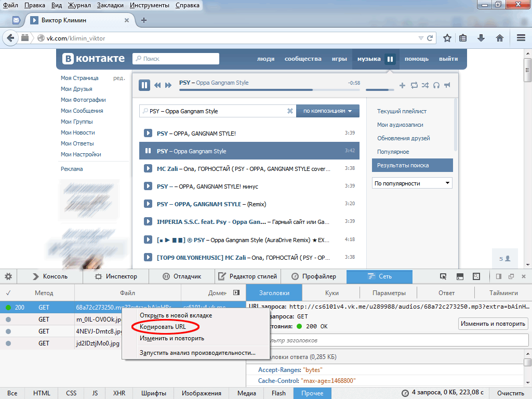Clear the audio search field

coord(290,111)
